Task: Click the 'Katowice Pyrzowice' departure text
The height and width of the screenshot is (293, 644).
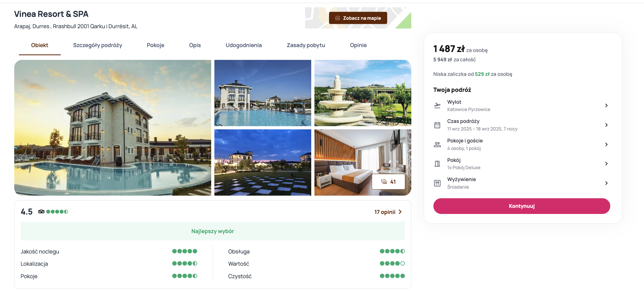Action: (469, 109)
